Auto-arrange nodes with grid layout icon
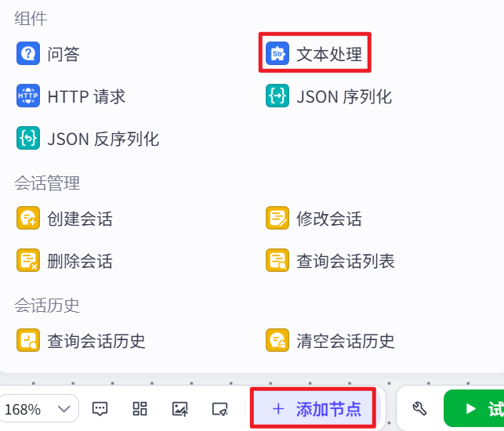The height and width of the screenshot is (431, 504). click(140, 409)
